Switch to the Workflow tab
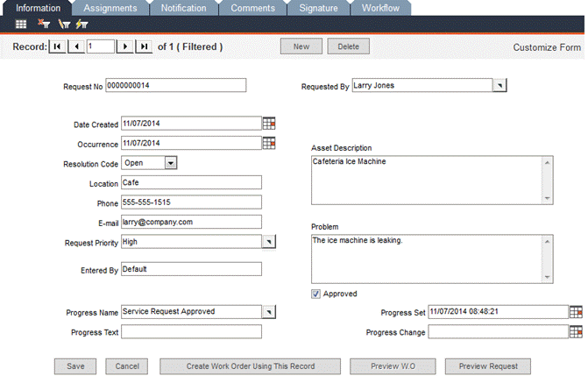 (382, 8)
